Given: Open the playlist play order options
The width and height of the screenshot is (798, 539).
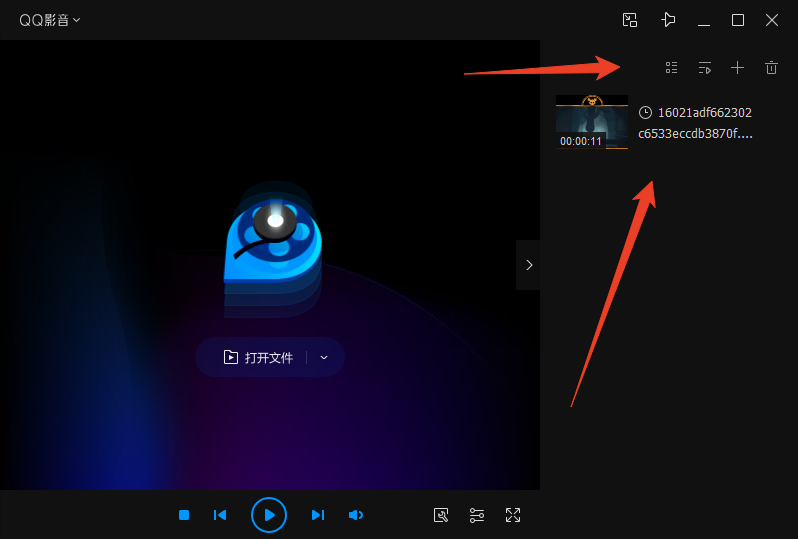Looking at the screenshot, I should click(704, 68).
